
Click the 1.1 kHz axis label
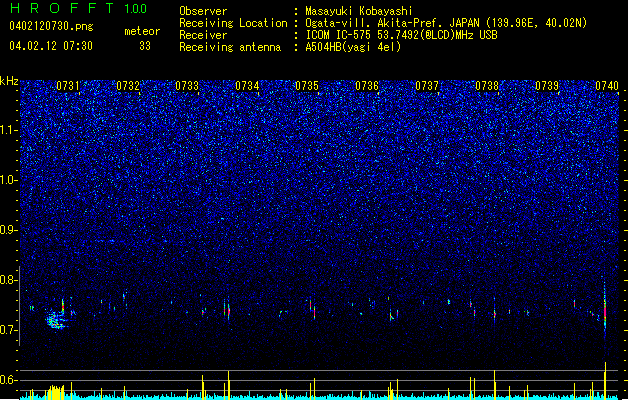(9, 130)
